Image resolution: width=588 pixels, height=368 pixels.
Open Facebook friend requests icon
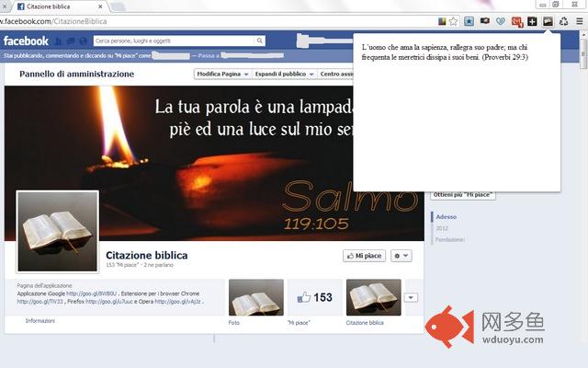(x=59, y=41)
